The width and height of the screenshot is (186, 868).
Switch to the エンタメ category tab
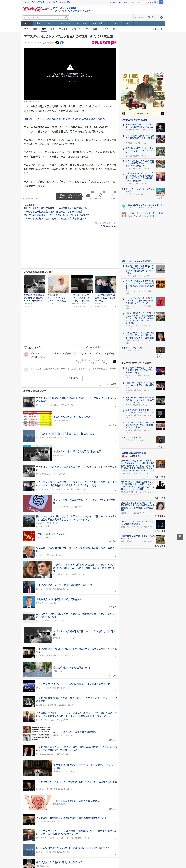[63, 29]
